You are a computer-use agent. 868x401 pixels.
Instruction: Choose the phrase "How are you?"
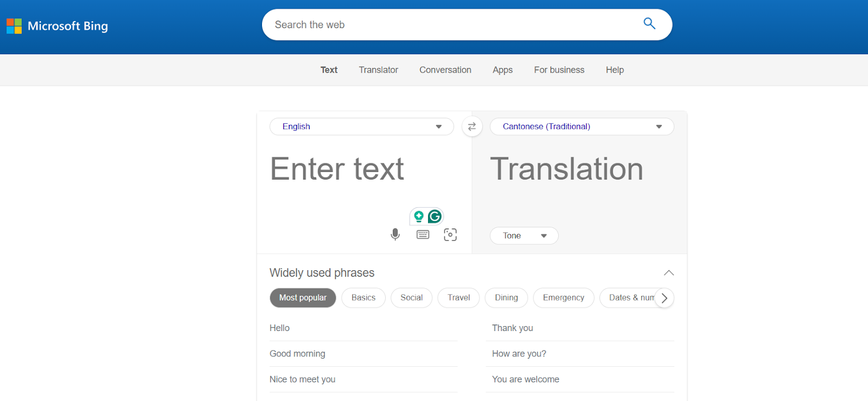pyautogui.click(x=519, y=354)
